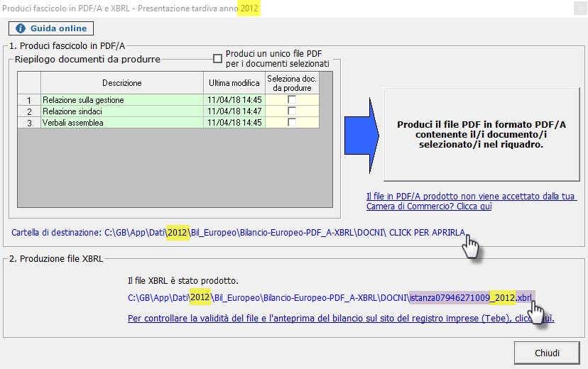Tick the checkbox for Relazione sulla gestione
The image size is (588, 369).
pyautogui.click(x=292, y=99)
